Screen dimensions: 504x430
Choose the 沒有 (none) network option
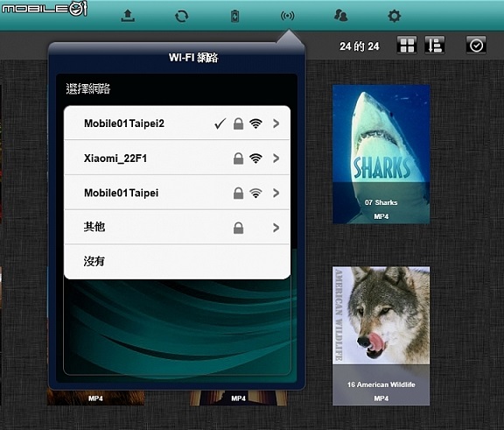click(177, 262)
